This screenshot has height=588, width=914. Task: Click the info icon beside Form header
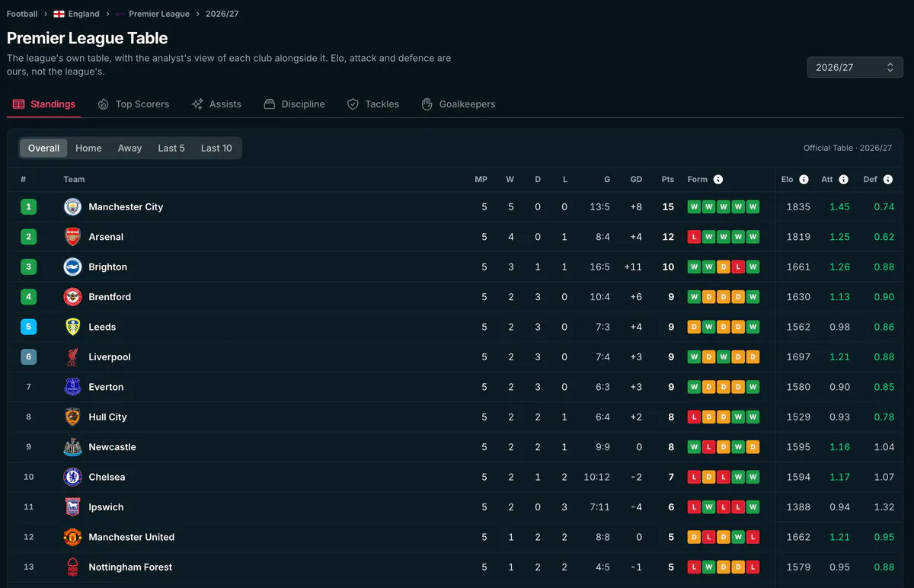click(718, 180)
